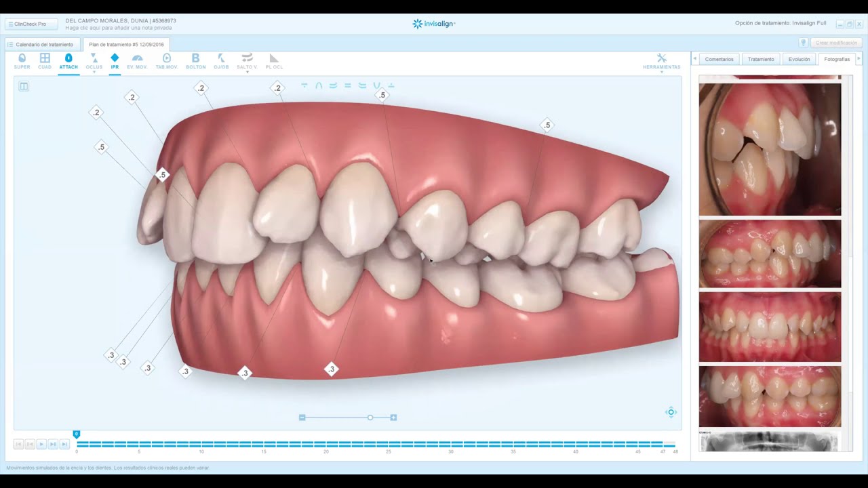Show more side tabs with right arrow
The height and width of the screenshot is (488, 868).
[859, 59]
